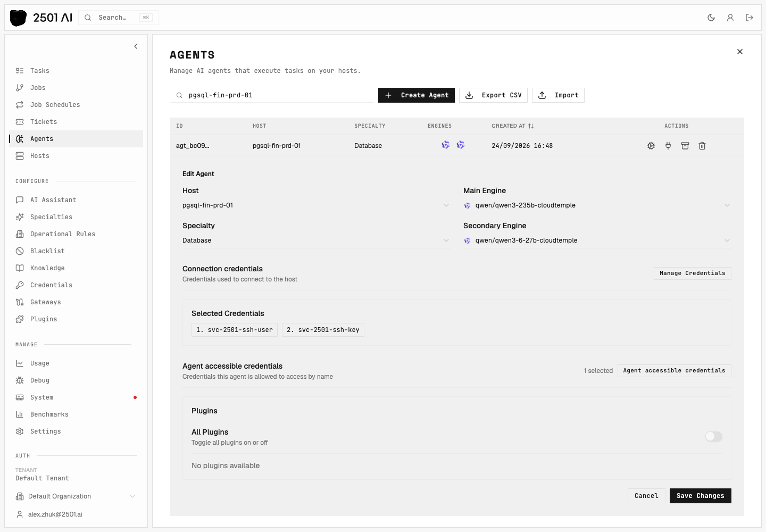Screen dimensions: 766x532
Task: Click the svc-2501-ssh-key credential chip
Action: click(323, 330)
